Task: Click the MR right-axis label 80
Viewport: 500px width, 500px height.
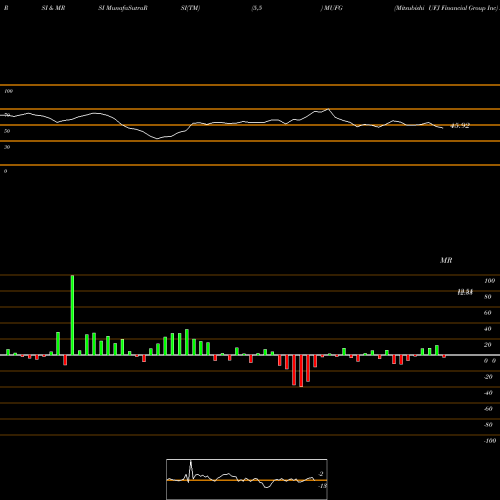Action: click(x=488, y=297)
